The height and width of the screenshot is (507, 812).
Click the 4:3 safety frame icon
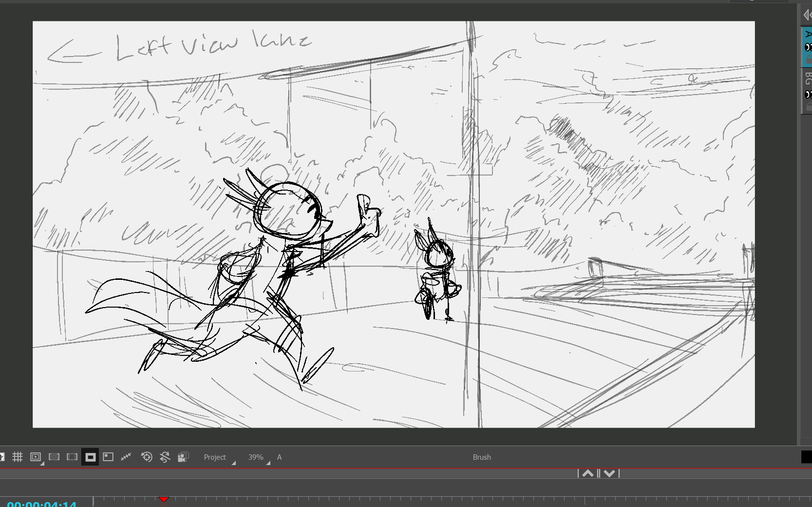pyautogui.click(x=54, y=457)
